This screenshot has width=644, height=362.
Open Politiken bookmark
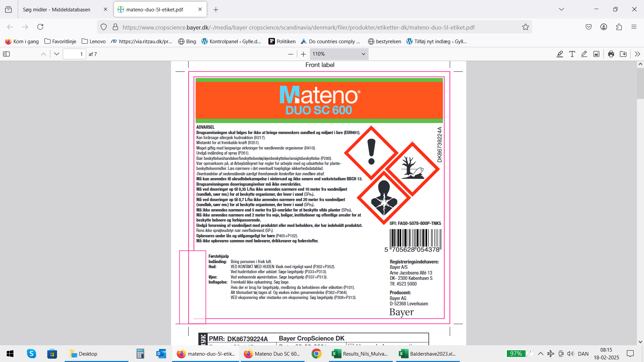[282, 42]
